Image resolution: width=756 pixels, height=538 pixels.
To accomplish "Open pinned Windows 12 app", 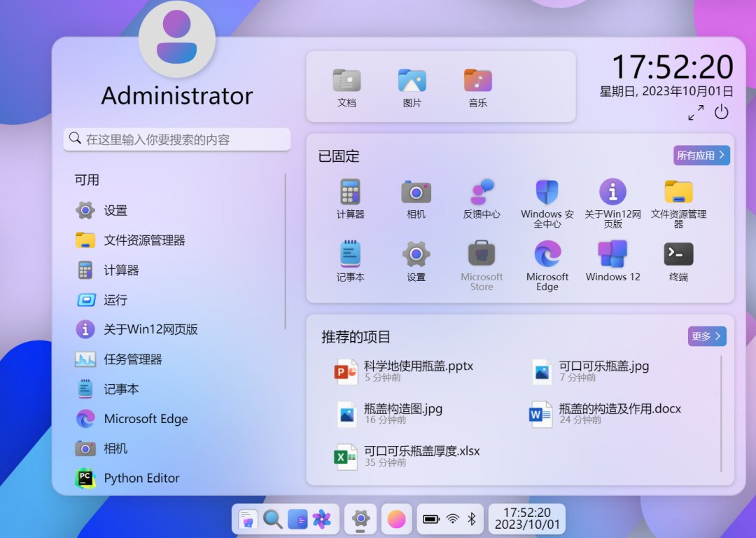I will point(612,261).
